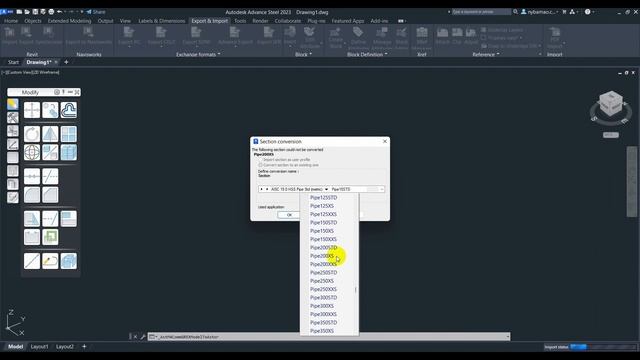640x360 pixels.
Task: Open the AISC 15.0 HSS Pipe class dropdown
Action: click(326, 189)
